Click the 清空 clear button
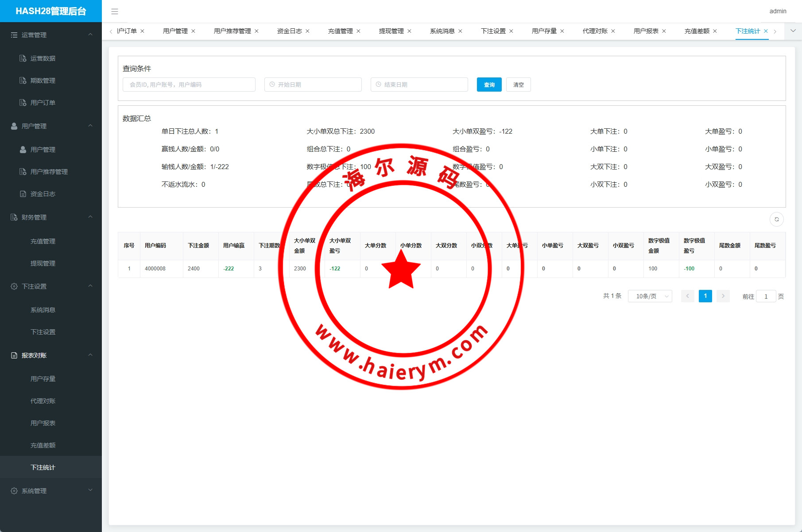Viewport: 802px width, 532px height. 518,85
